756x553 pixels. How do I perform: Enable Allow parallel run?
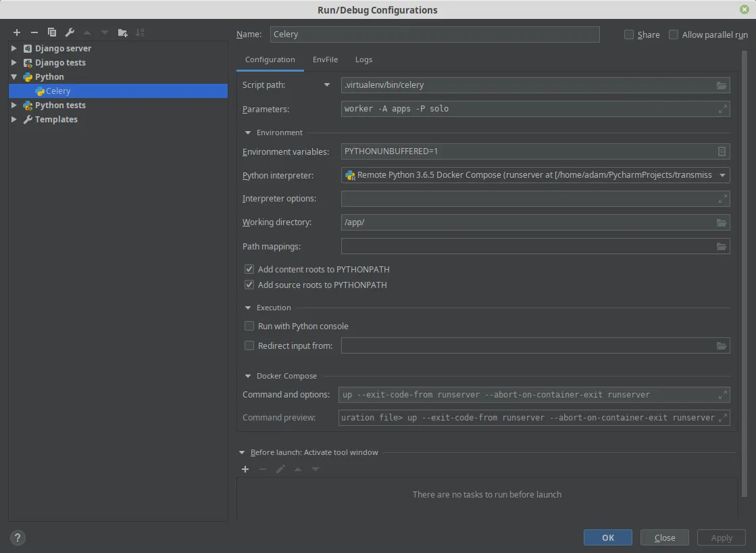point(674,34)
